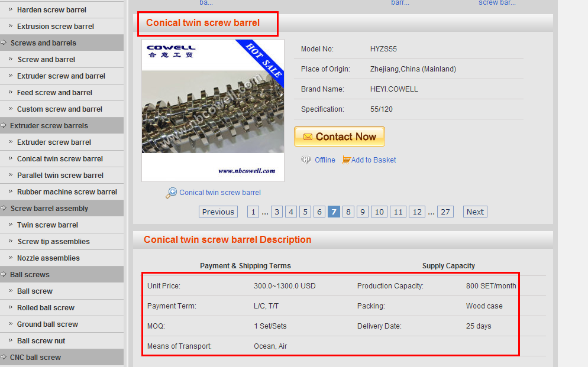The width and height of the screenshot is (588, 367).
Task: Click brand name HEYI.COWELL value
Action: pos(394,89)
